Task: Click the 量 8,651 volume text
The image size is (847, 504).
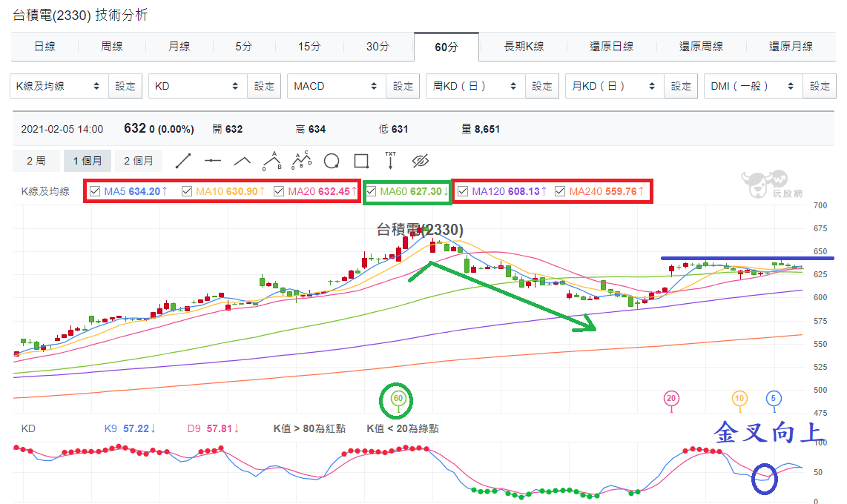Action: pyautogui.click(x=481, y=129)
